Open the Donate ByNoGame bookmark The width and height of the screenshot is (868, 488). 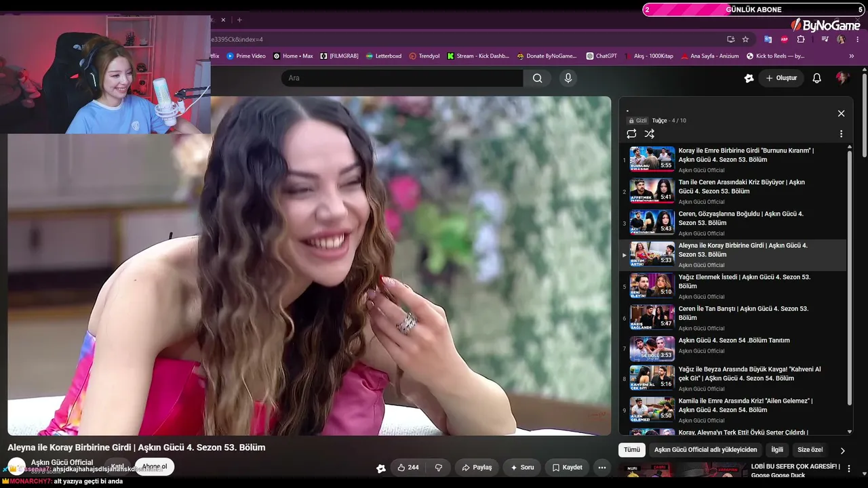tap(547, 56)
